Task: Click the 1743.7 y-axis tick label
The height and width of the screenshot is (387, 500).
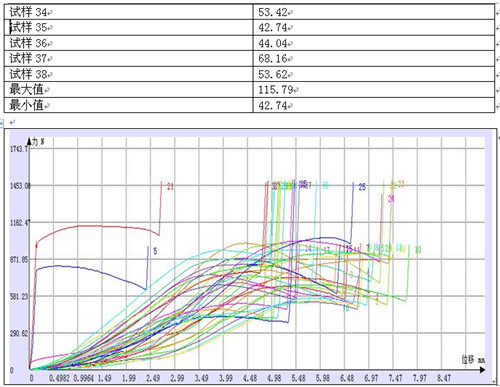Action: 19,149
